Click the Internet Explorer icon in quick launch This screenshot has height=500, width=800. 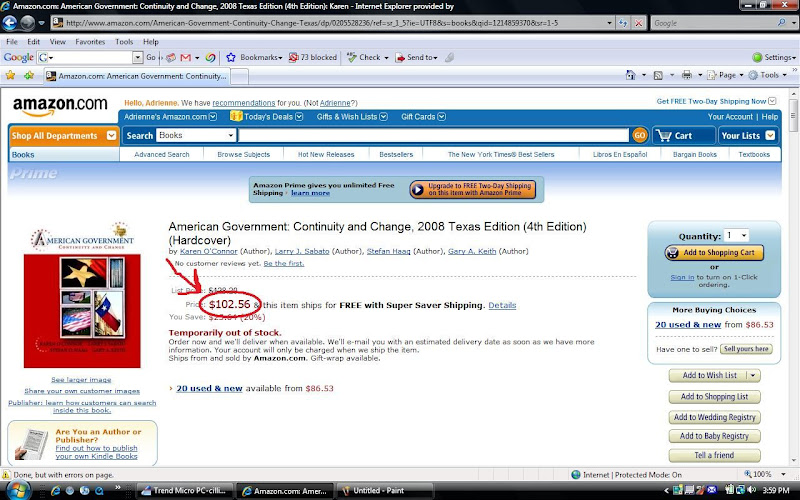[x=56, y=491]
